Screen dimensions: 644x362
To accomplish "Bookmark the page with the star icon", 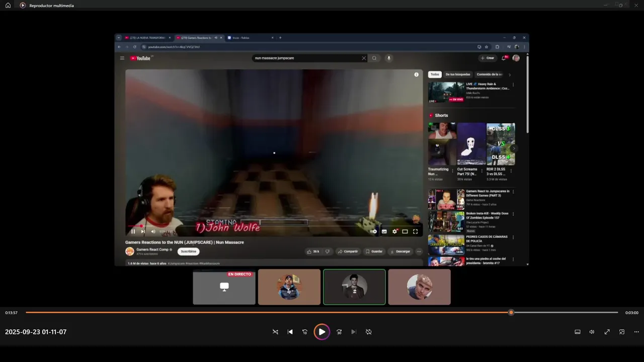I will click(487, 47).
